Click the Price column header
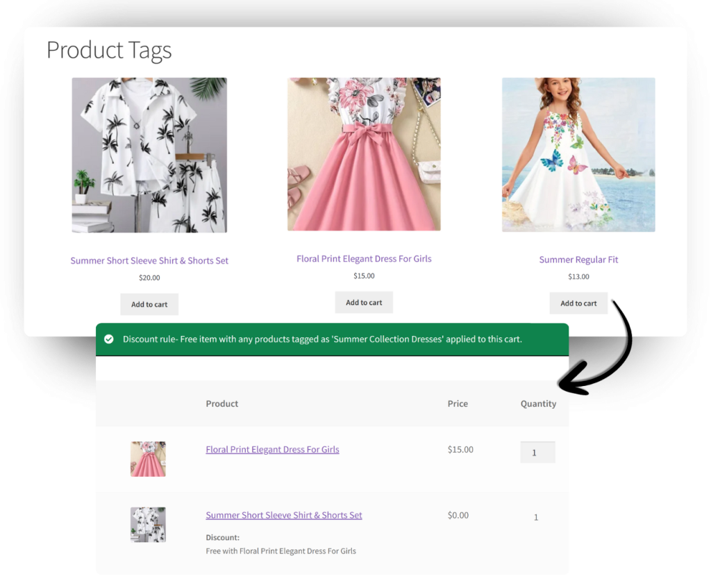 (x=457, y=403)
